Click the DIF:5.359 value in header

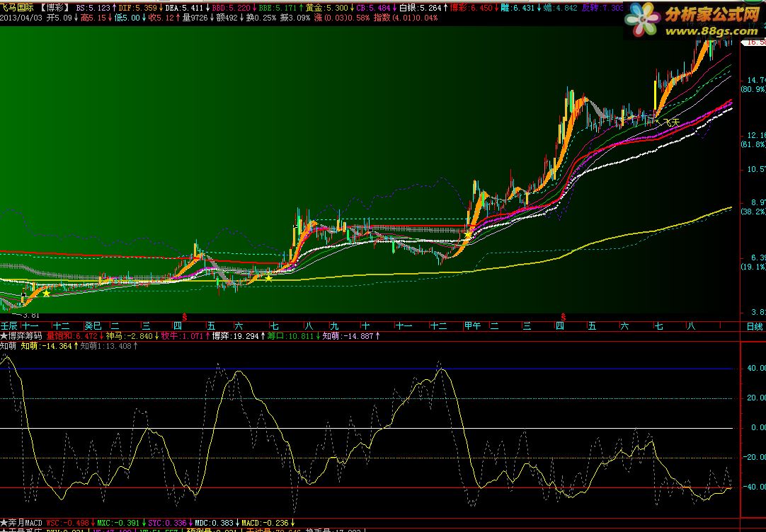[138, 8]
